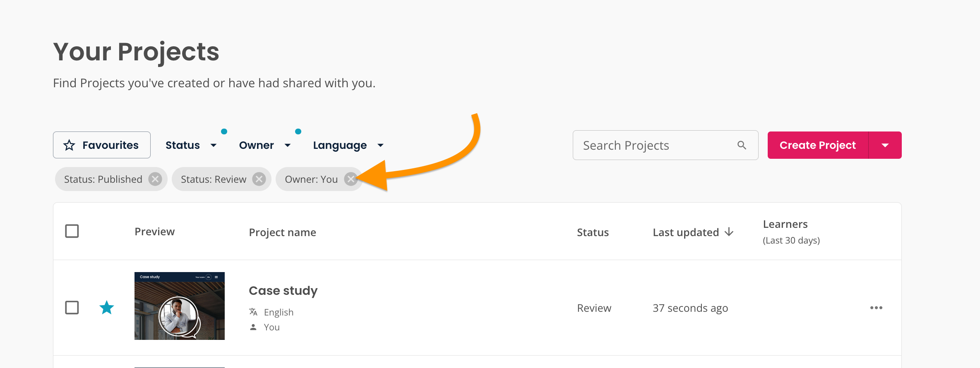This screenshot has height=368, width=980.
Task: Open the Case study project name
Action: (283, 291)
